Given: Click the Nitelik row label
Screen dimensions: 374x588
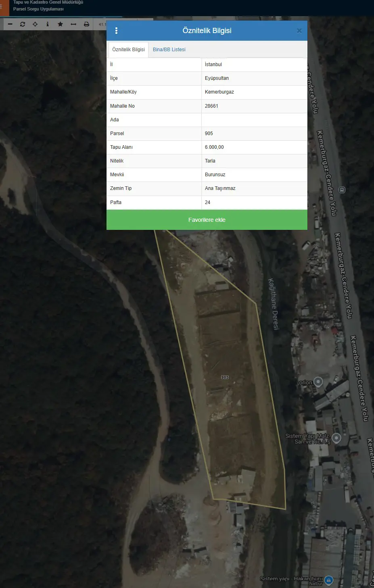Looking at the screenshot, I should [117, 161].
